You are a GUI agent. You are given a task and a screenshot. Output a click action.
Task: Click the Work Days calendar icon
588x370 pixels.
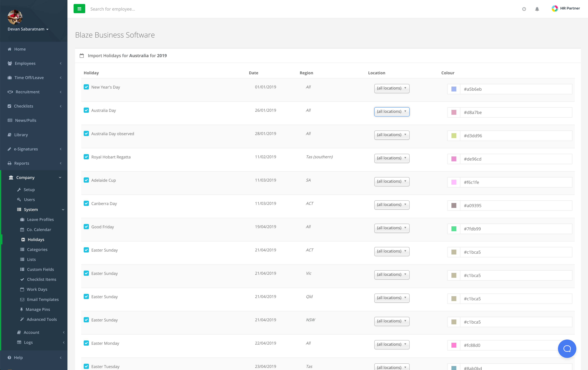coord(22,289)
